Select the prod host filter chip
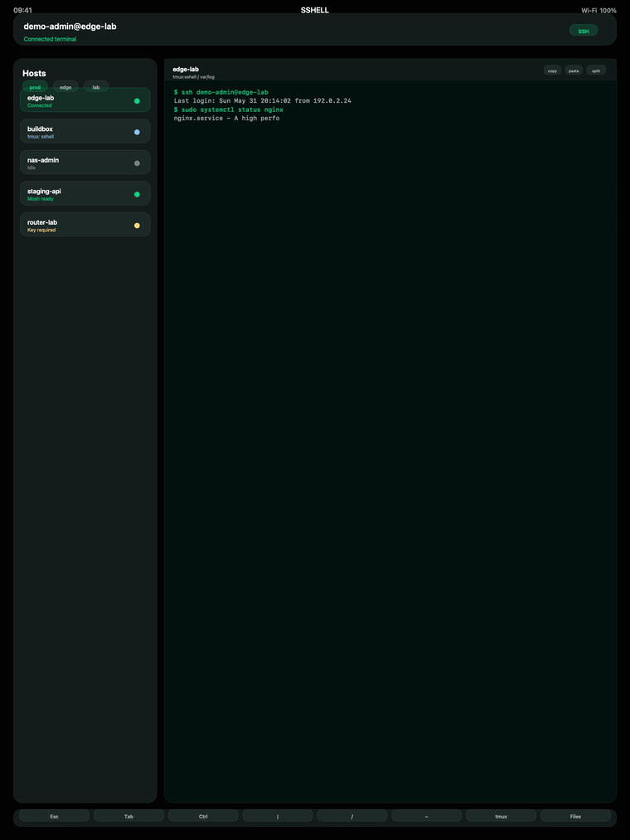Image resolution: width=630 pixels, height=840 pixels. point(35,86)
